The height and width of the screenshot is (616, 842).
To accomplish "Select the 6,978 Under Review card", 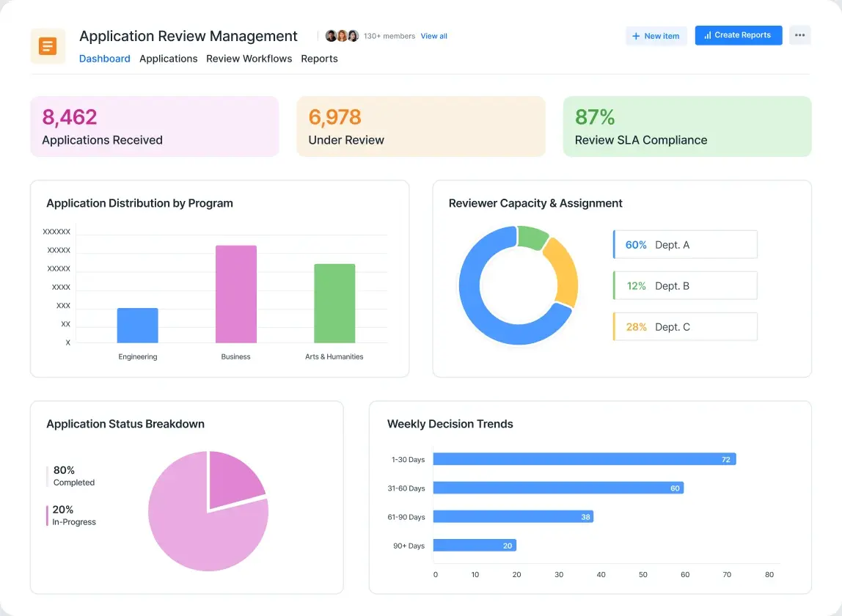I will (420, 126).
